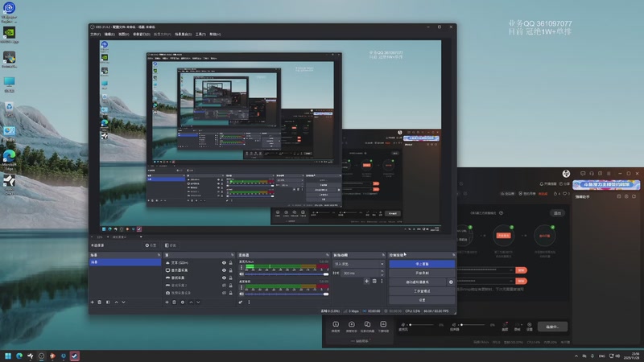This screenshot has width=644, height=362.
Task: Open advanced audio properties in the mixer footer
Action: (241, 302)
